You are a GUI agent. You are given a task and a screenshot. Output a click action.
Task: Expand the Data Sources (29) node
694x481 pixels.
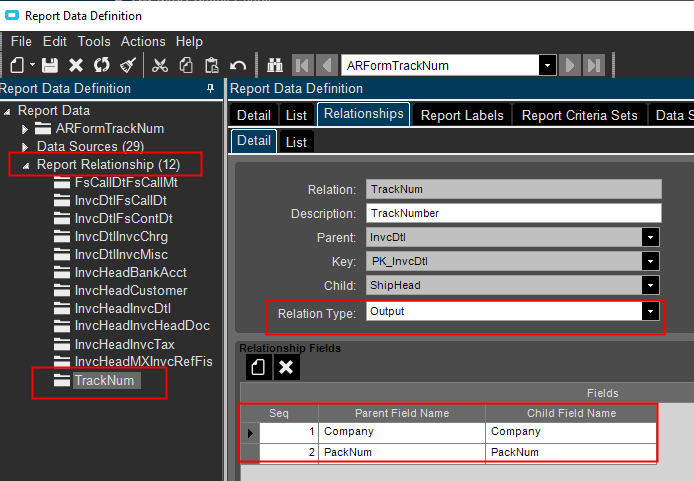[x=26, y=147]
